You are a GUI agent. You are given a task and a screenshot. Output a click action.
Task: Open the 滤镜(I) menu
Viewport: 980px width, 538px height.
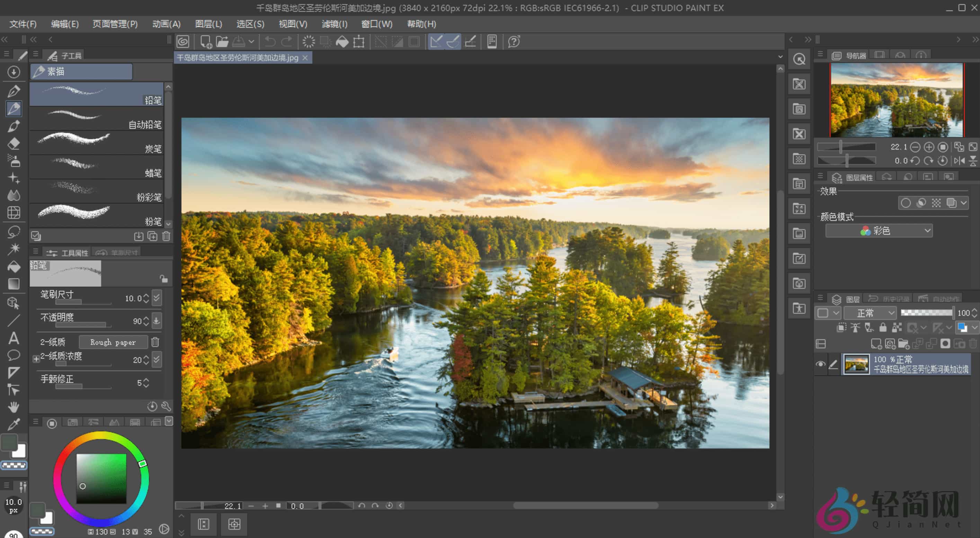[335, 24]
